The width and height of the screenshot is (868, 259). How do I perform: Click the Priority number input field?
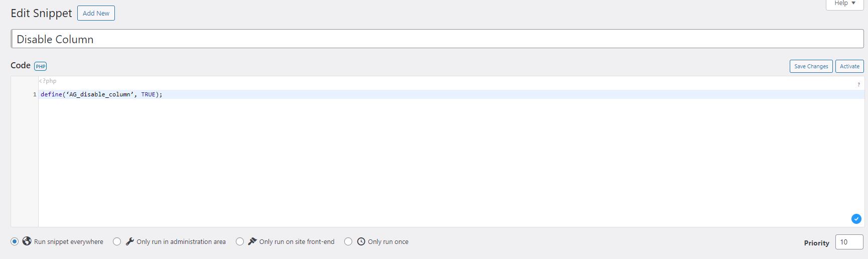pos(849,242)
